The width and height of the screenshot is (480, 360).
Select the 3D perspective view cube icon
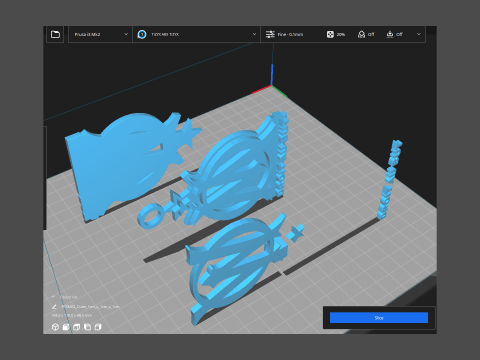(x=55, y=327)
